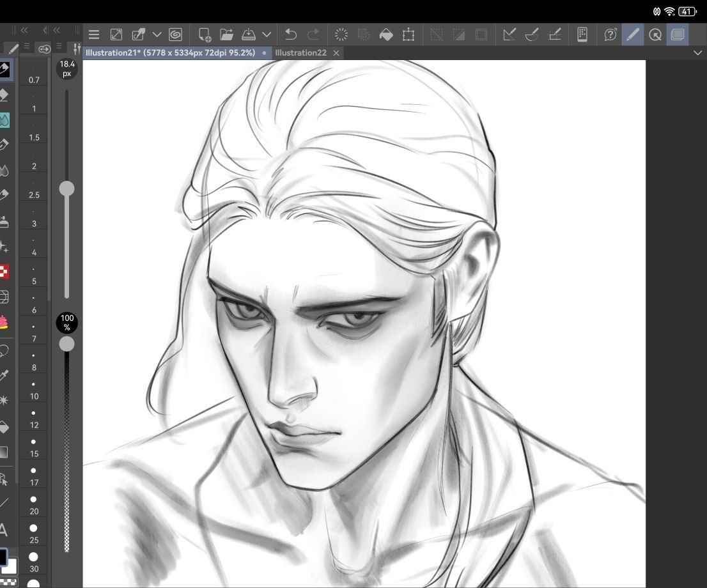Screen dimensions: 707x588
Task: Expand the save options dropdown arrow
Action: coord(267,35)
